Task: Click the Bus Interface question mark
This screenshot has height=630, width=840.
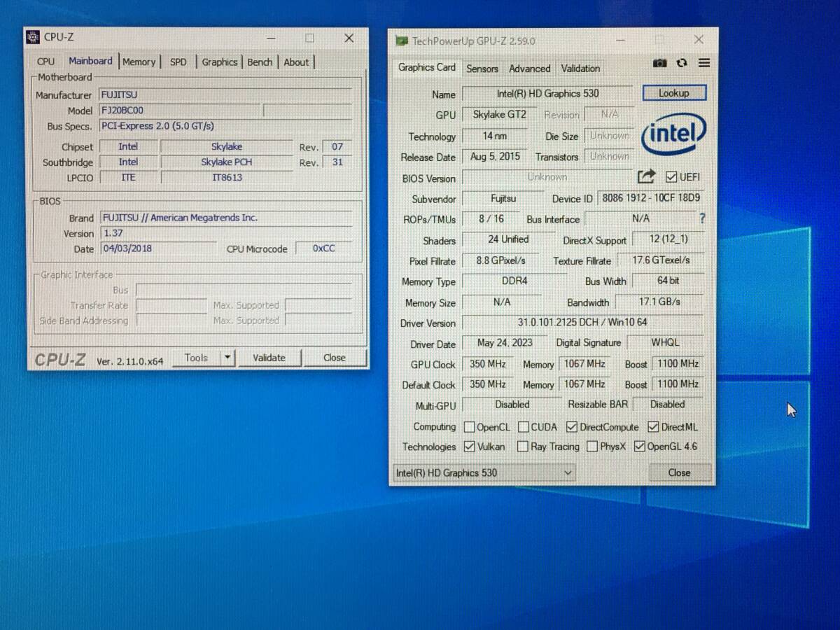Action: [702, 218]
